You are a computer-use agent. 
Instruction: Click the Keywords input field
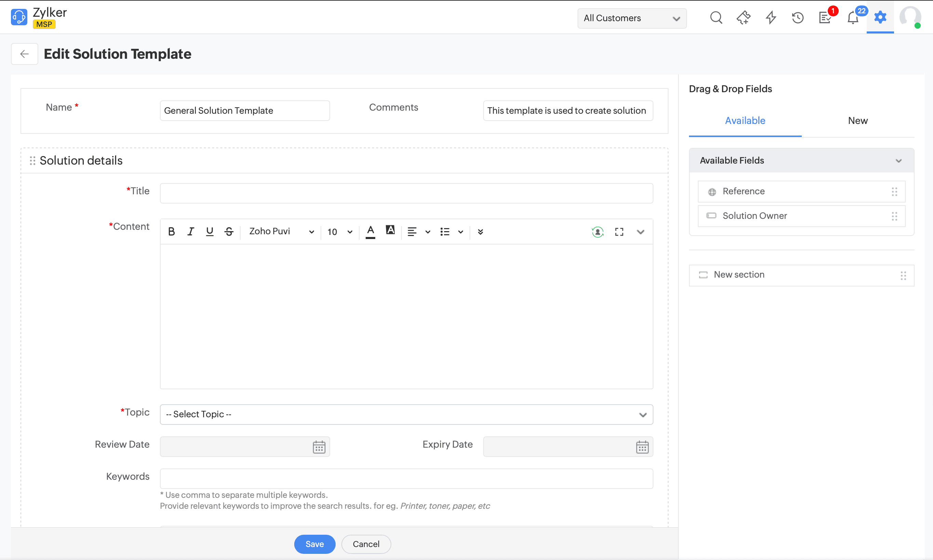pyautogui.click(x=406, y=478)
